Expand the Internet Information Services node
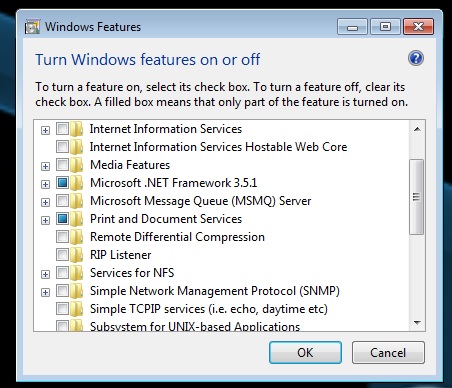452x388 pixels. coord(45,130)
